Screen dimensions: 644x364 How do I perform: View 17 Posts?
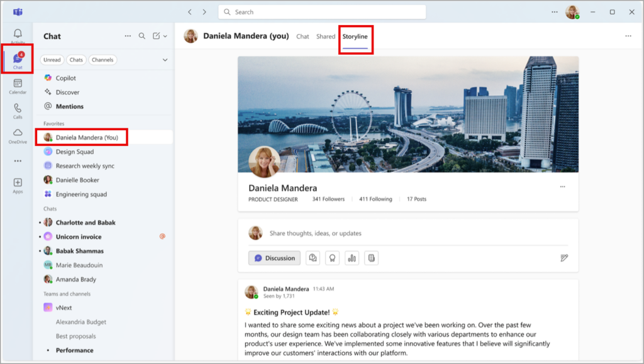coord(416,199)
